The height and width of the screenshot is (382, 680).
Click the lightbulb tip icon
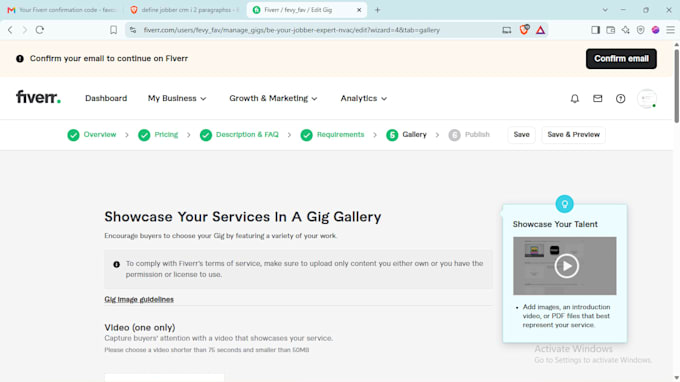(565, 204)
